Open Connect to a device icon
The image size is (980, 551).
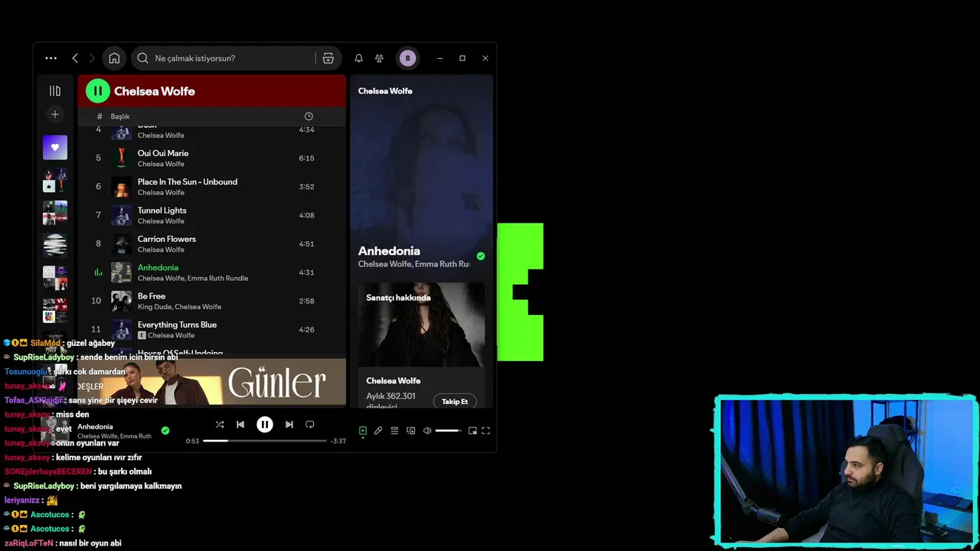click(410, 431)
